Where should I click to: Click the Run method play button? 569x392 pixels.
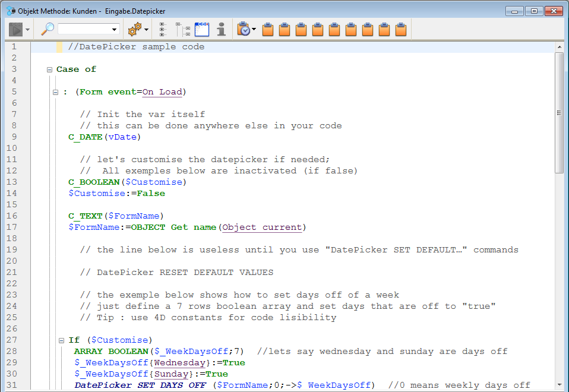(x=15, y=29)
